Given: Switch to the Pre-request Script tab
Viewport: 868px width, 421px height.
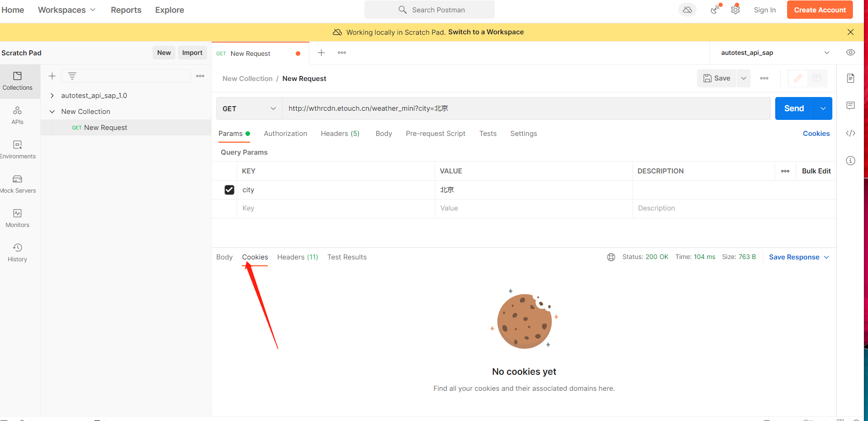Looking at the screenshot, I should click(436, 134).
